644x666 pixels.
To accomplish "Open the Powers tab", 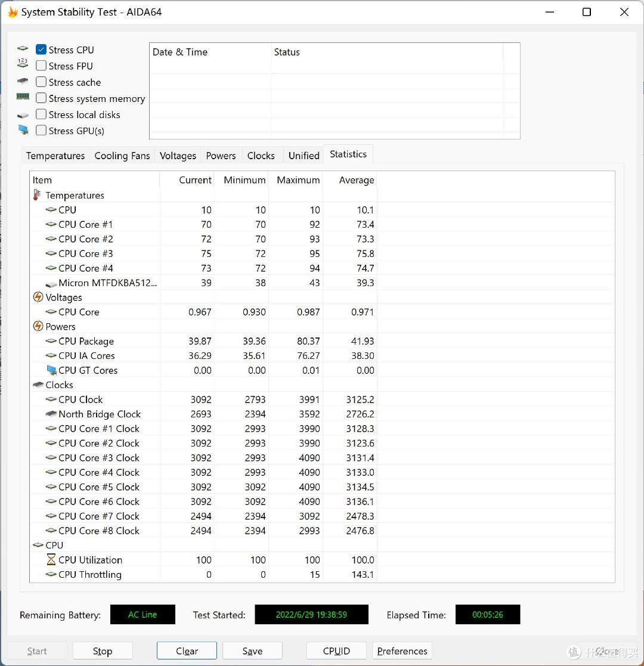I will (x=221, y=156).
